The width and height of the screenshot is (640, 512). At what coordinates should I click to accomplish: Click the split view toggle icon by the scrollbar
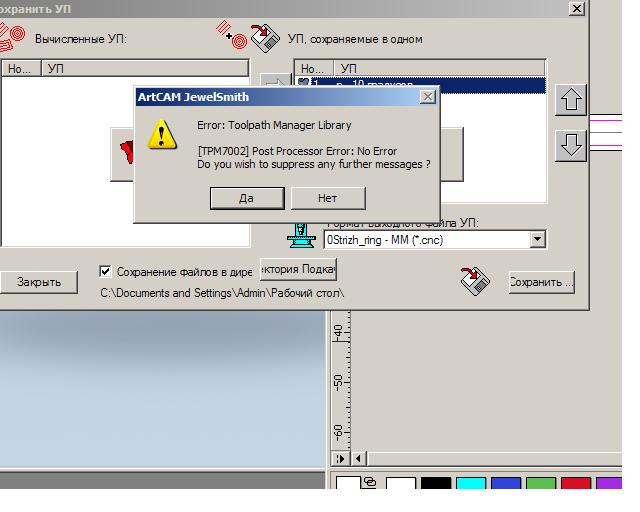coord(340,459)
